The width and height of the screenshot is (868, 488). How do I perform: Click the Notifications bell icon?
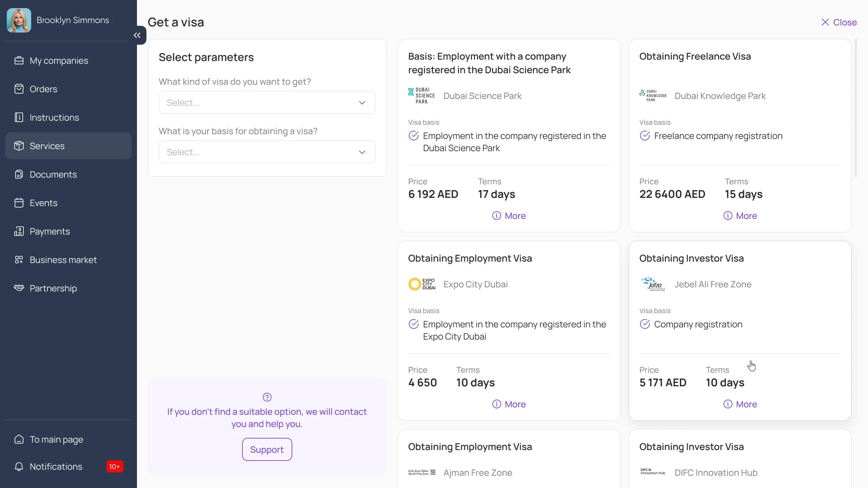pos(19,467)
